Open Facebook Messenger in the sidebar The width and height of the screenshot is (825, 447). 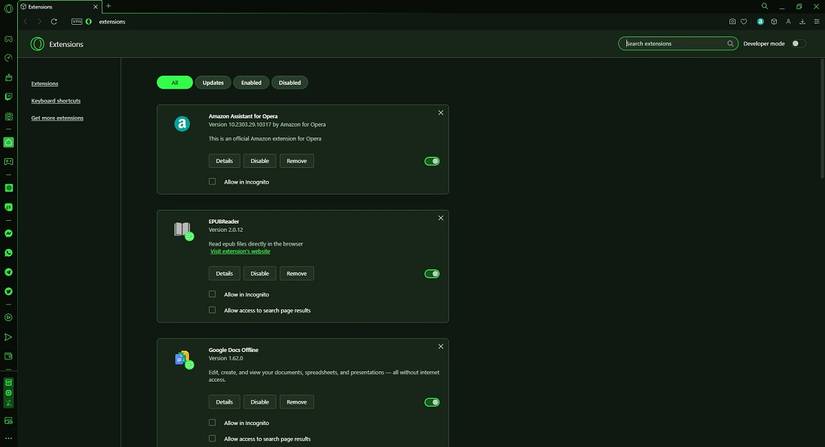8,233
